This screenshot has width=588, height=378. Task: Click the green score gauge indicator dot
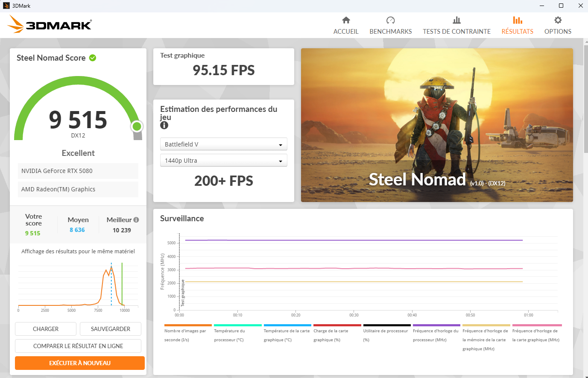(137, 126)
